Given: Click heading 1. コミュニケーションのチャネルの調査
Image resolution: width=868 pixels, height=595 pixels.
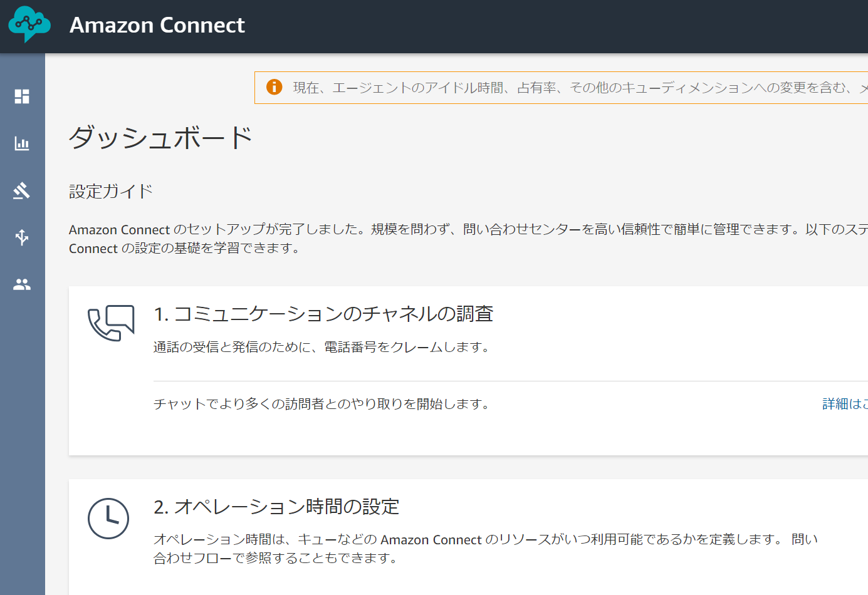Looking at the screenshot, I should [323, 314].
